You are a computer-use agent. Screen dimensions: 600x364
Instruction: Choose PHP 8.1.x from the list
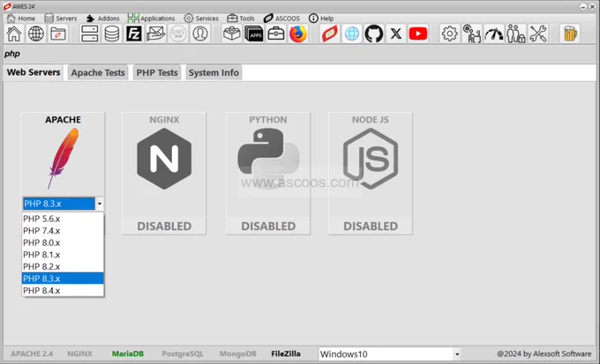63,255
